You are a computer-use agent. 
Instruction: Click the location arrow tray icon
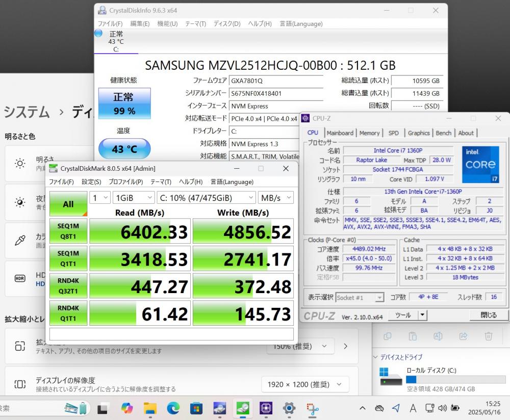[396, 408]
